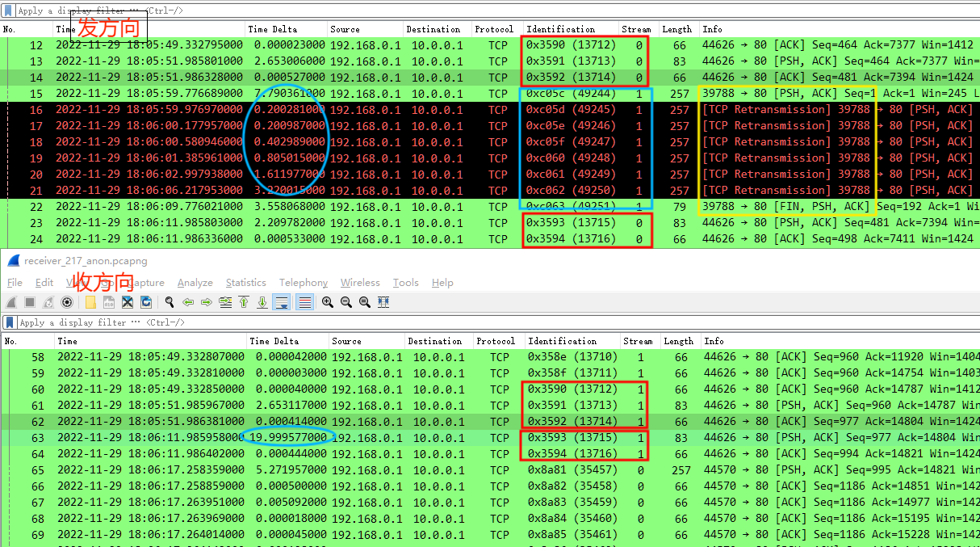Open the Wireless menu
The height and width of the screenshot is (547, 980).
click(360, 282)
